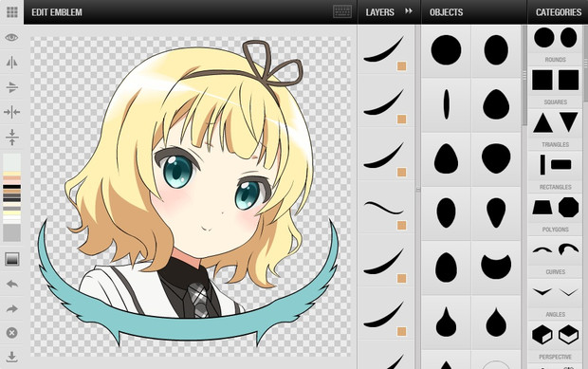The width and height of the screenshot is (588, 369).
Task: Add the downward-pointing teardrop object
Action: [x=496, y=212]
